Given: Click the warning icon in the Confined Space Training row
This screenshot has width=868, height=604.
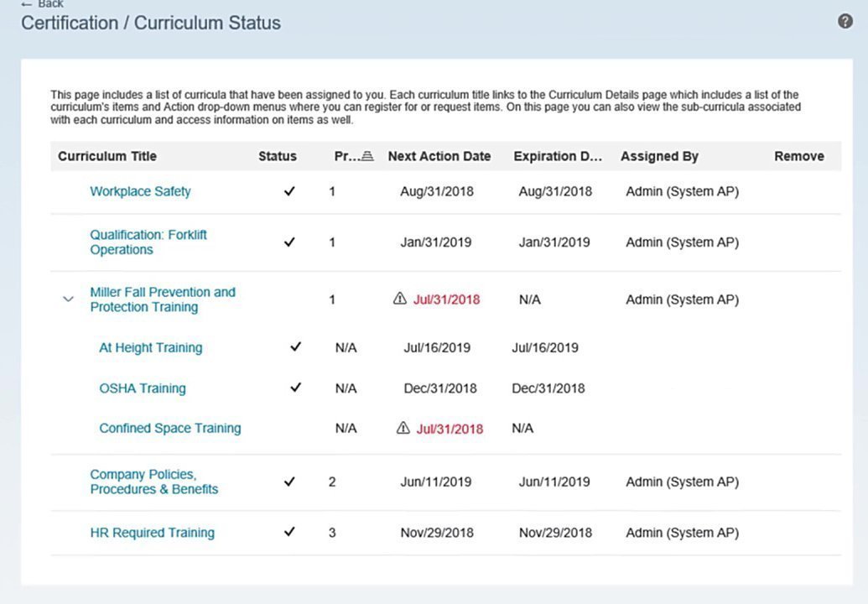Looking at the screenshot, I should 403,428.
